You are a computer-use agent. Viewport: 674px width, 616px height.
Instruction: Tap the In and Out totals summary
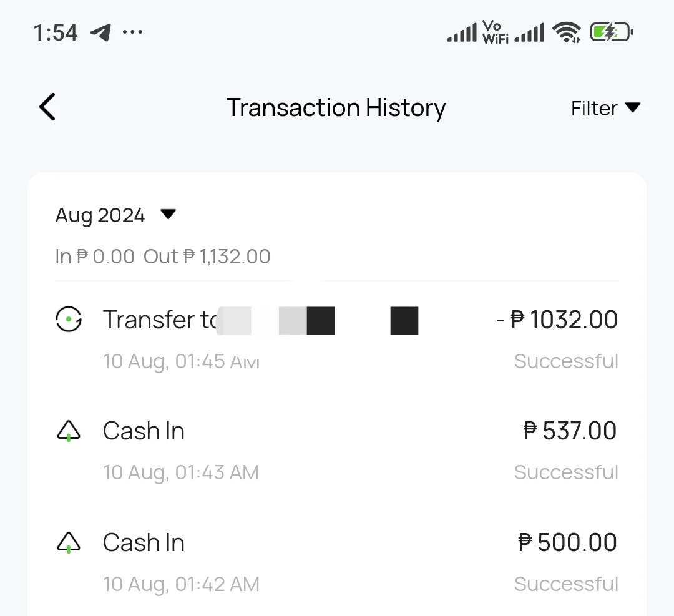(x=162, y=257)
